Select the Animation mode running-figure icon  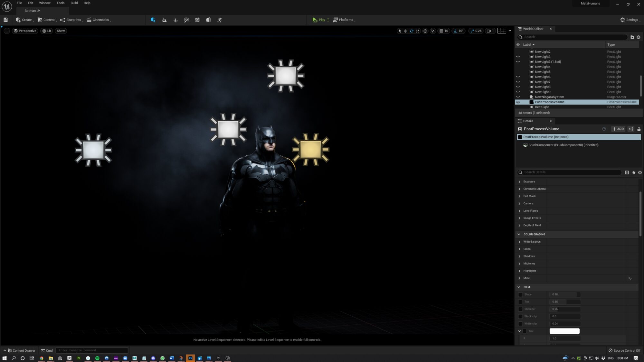click(x=220, y=20)
